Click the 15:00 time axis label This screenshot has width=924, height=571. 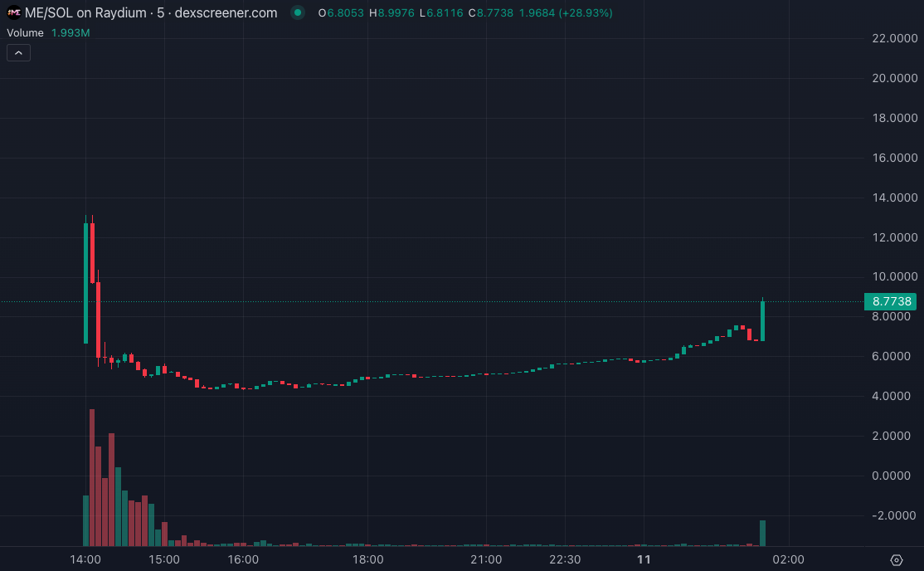pyautogui.click(x=164, y=559)
